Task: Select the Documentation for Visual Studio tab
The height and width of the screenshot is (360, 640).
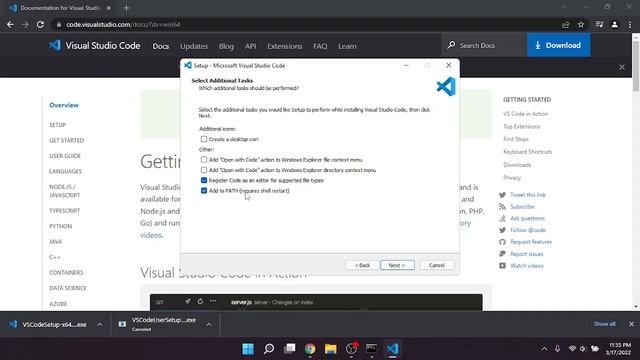Action: coord(60,8)
